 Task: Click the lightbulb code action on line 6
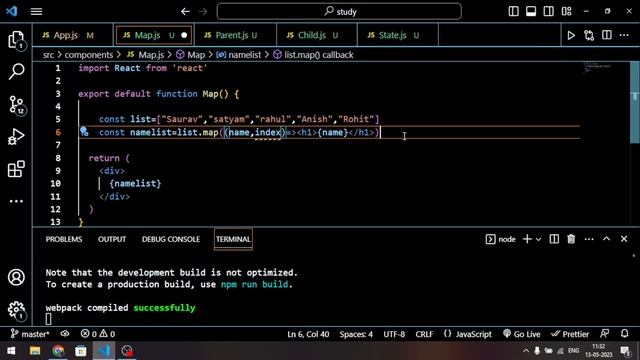84,131
